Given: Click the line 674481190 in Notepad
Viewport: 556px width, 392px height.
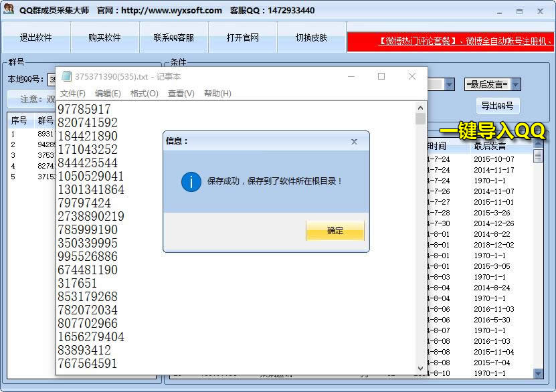Looking at the screenshot, I should (88, 270).
